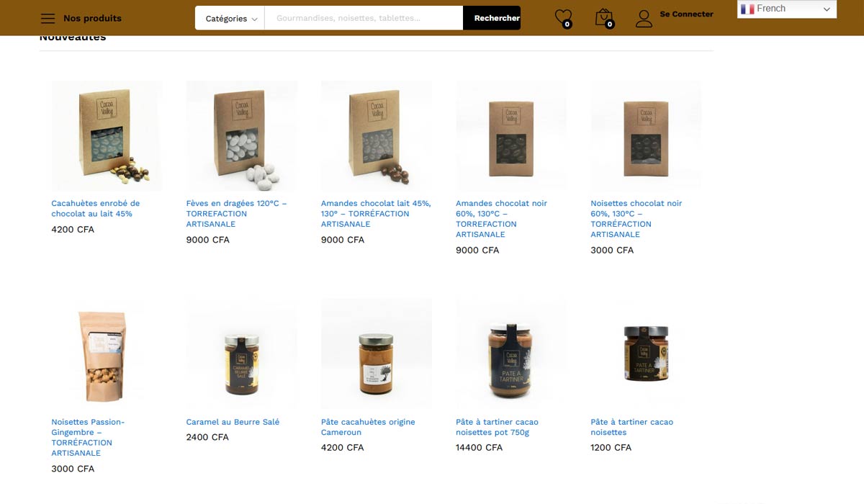This screenshot has height=504, width=864.
Task: Open Fèves en dragées product image
Action: tap(241, 135)
